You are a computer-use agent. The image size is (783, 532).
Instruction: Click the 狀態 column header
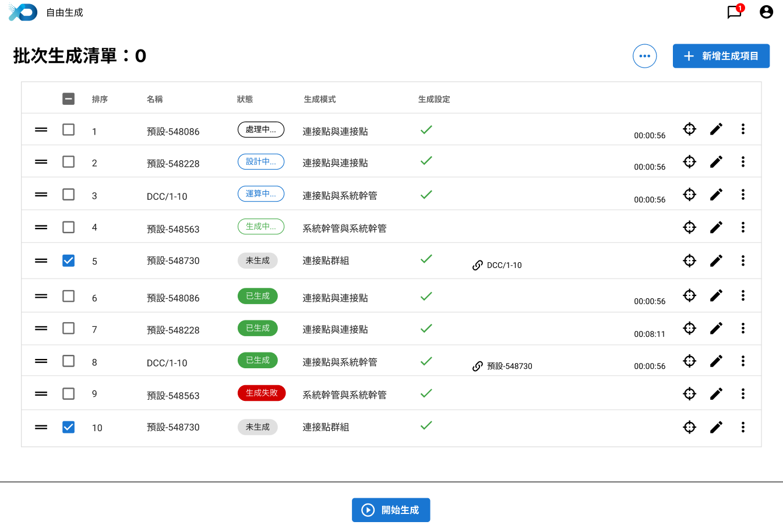[245, 100]
